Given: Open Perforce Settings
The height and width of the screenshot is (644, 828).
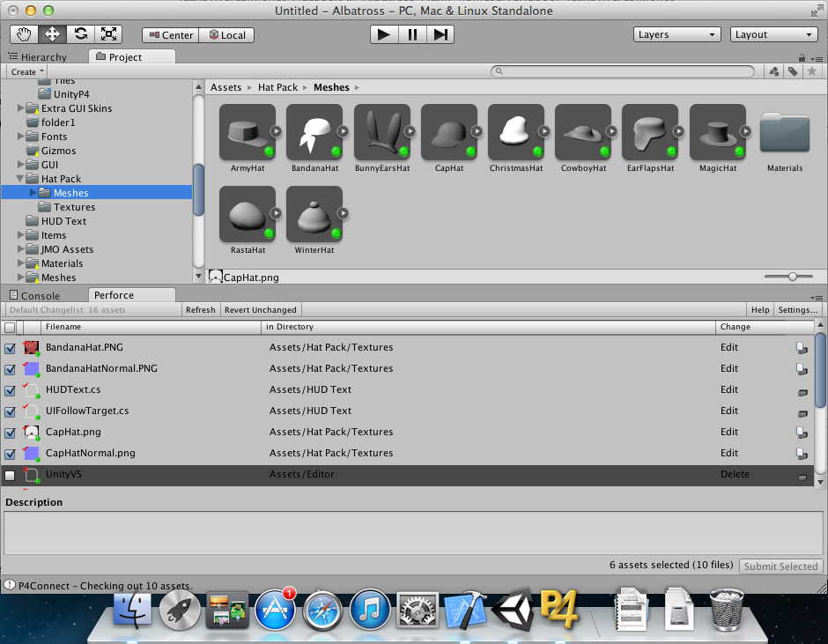Looking at the screenshot, I should pos(797,309).
